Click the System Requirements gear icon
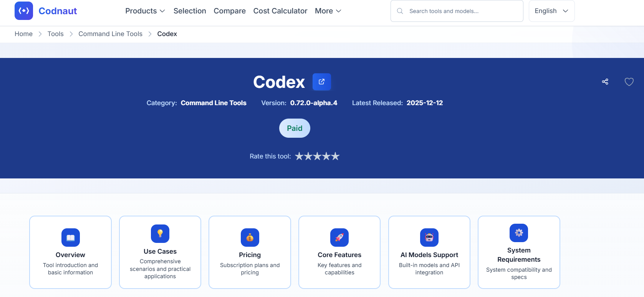Screen dimensions: 644x297 coord(519,233)
